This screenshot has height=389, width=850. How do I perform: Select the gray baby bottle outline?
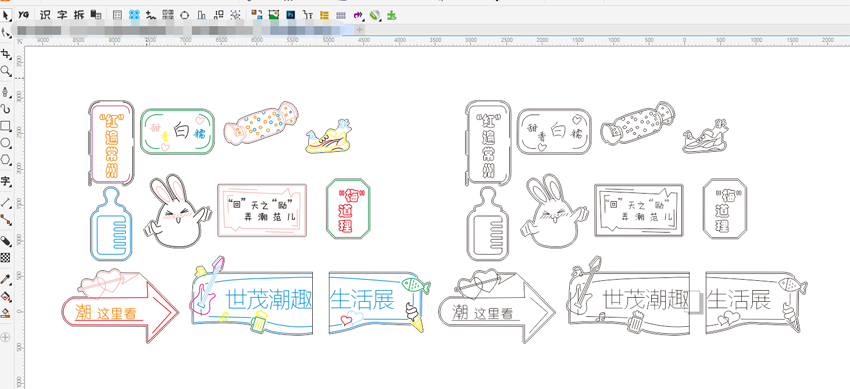coord(488,224)
